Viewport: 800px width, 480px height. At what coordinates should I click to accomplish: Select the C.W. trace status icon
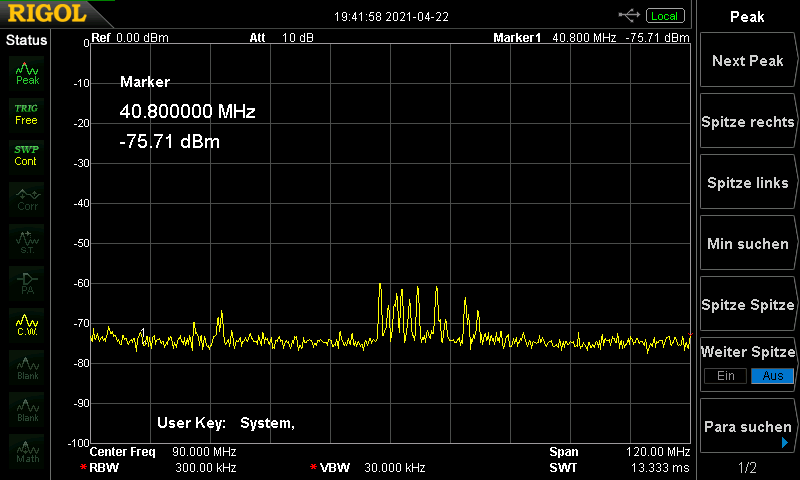(x=27, y=325)
